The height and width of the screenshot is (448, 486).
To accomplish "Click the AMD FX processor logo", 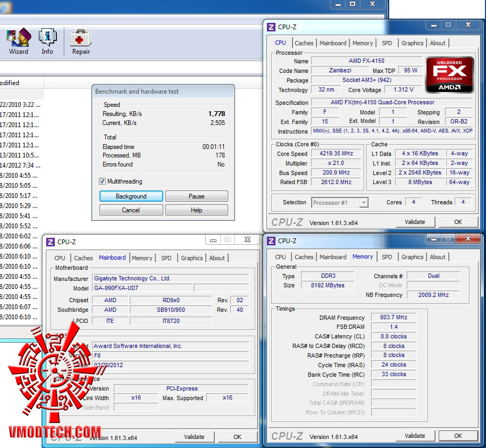I will coord(449,75).
